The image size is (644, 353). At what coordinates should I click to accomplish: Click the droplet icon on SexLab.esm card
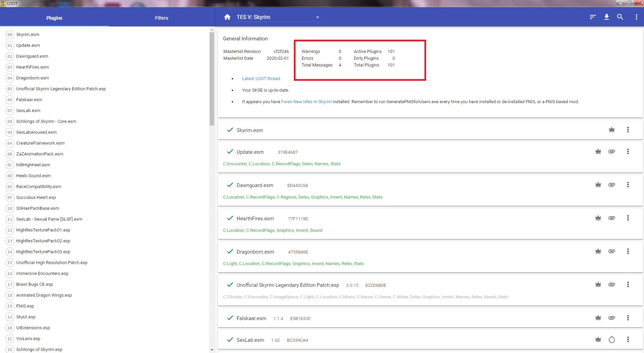click(x=612, y=339)
